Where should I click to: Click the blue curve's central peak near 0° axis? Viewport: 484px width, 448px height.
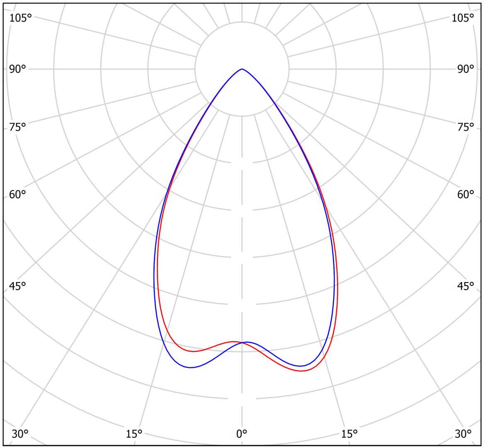[247, 342]
